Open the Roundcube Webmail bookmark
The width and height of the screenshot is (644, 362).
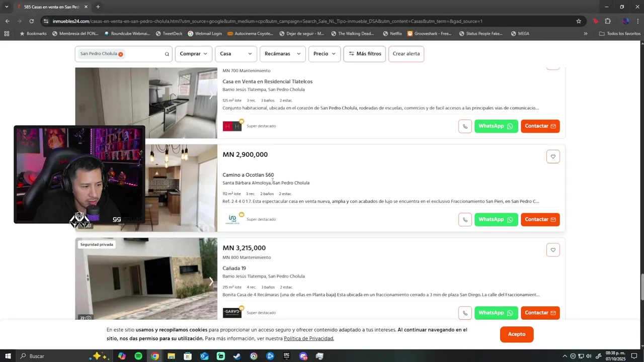pos(127,34)
